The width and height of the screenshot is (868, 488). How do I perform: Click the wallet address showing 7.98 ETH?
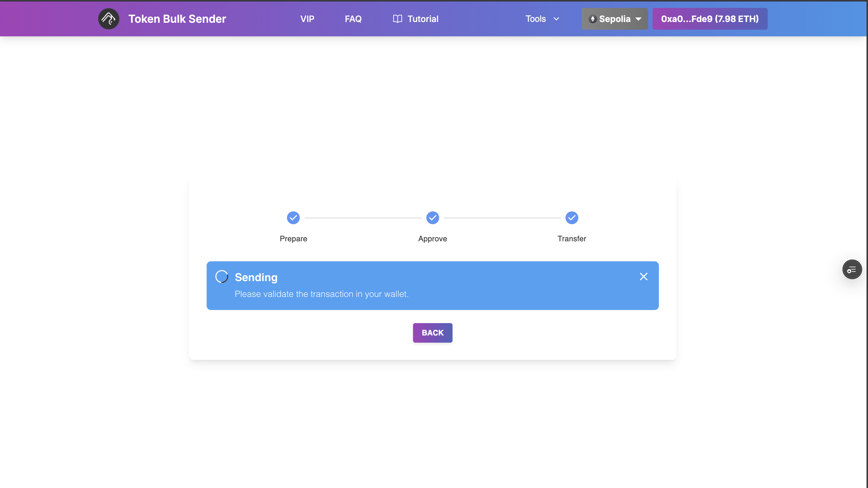pyautogui.click(x=710, y=19)
